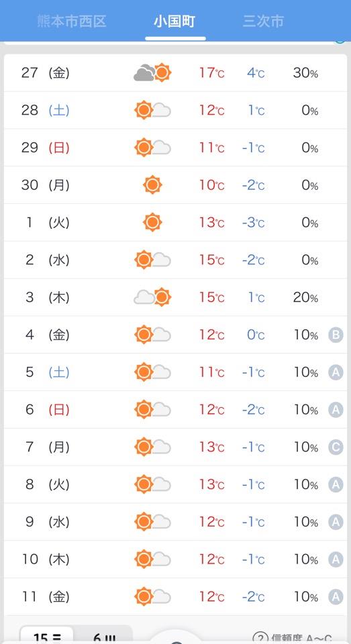Screen dimensions: 351x644
Task: Select the forecast row for 29 (日)
Action: click(x=176, y=148)
